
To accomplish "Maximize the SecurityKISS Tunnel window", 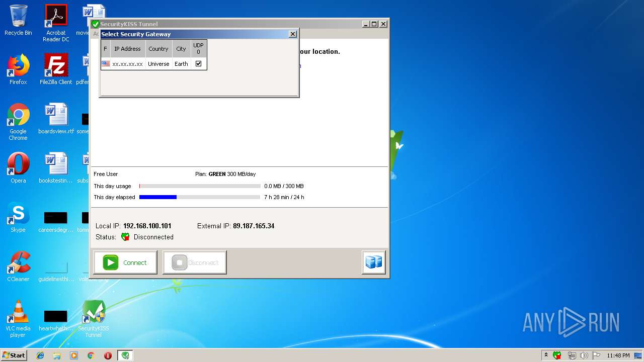I will [x=374, y=24].
